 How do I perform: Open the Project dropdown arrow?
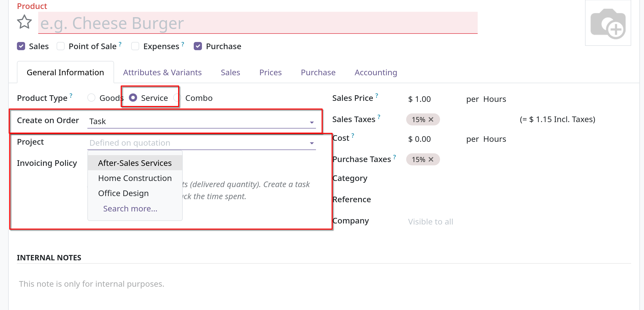click(x=312, y=143)
